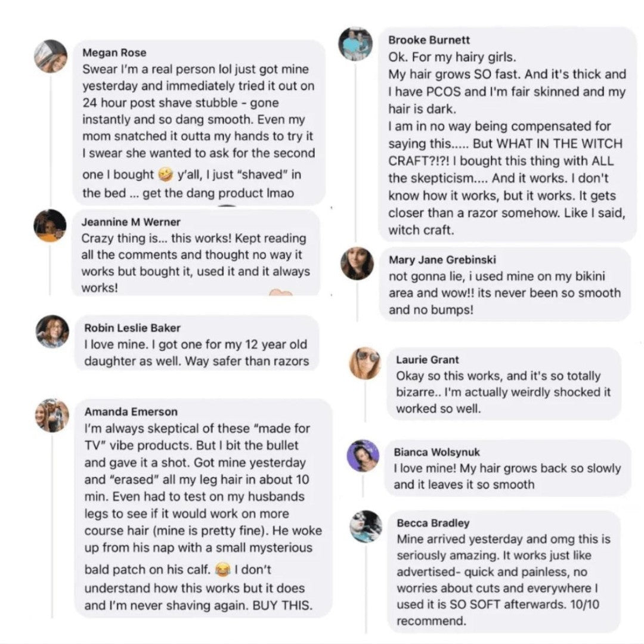
Task: Click Robin Leslie Baker's avatar photo
Action: coord(52,331)
